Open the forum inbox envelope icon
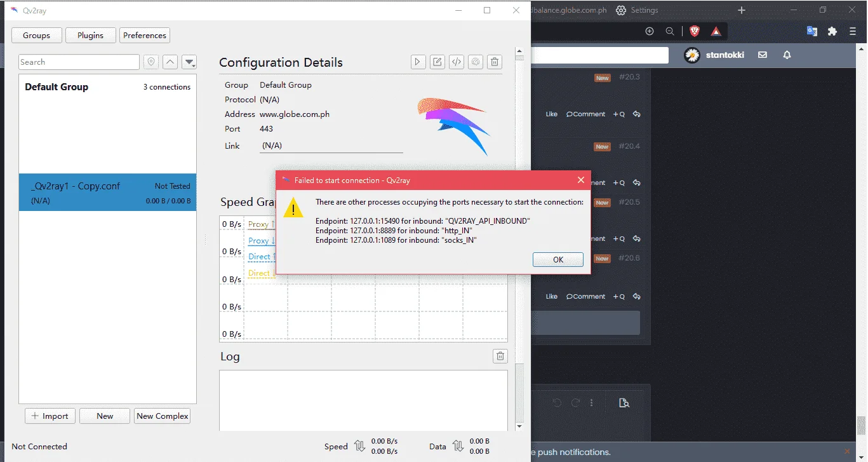The image size is (868, 462). point(763,55)
